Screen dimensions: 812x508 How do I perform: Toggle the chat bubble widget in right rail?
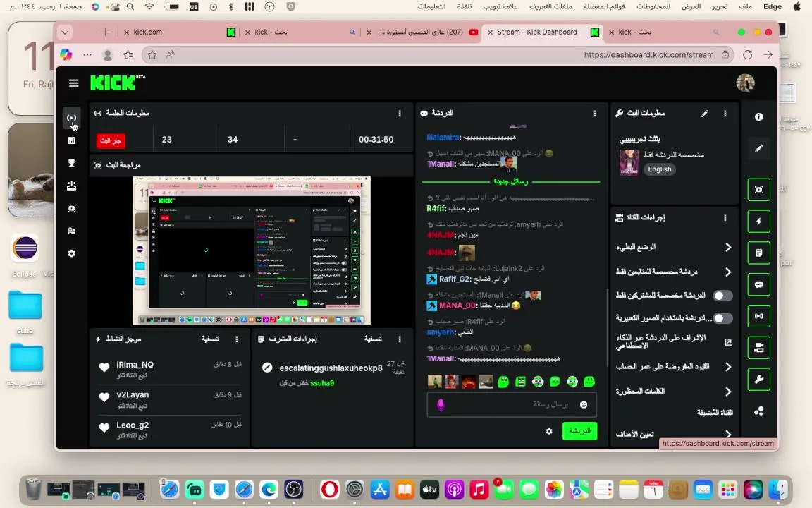(758, 284)
